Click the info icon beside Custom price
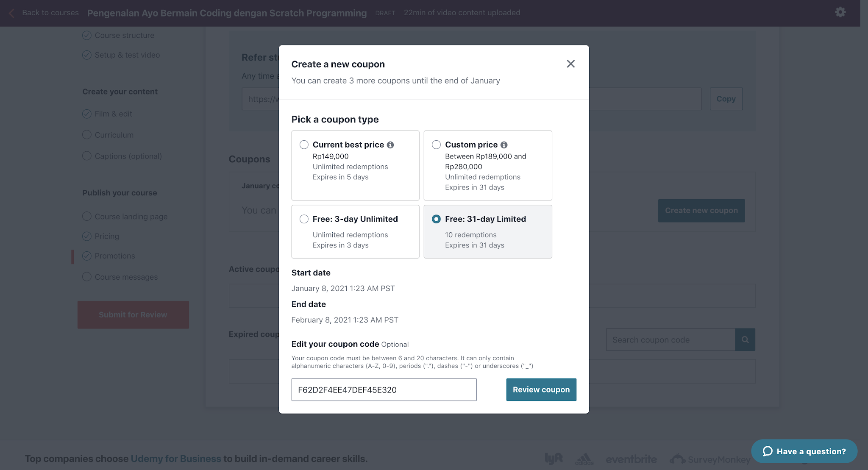The height and width of the screenshot is (470, 868). click(504, 145)
